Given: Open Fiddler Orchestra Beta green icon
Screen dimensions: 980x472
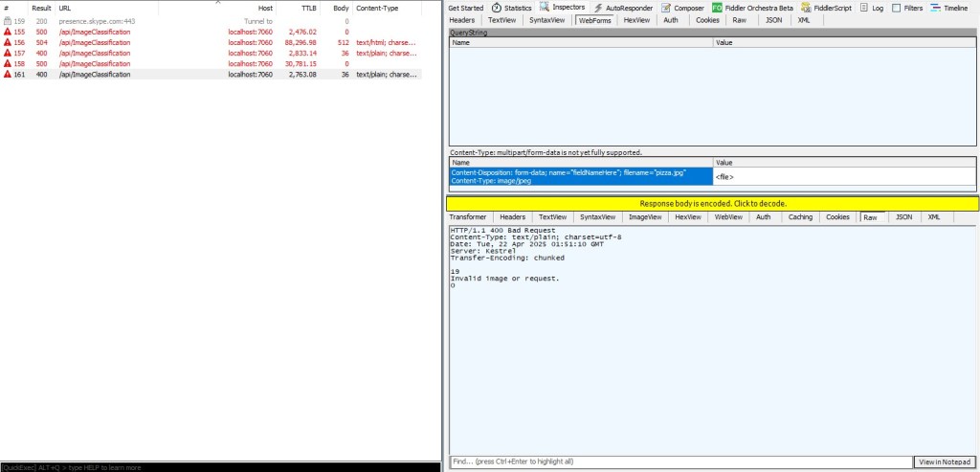Looking at the screenshot, I should pyautogui.click(x=717, y=8).
